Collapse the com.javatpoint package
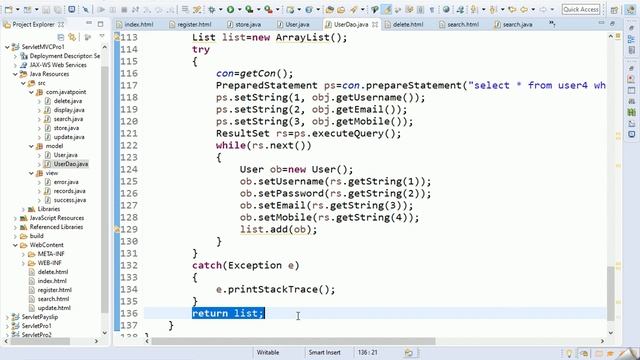640x360 pixels. point(31,92)
